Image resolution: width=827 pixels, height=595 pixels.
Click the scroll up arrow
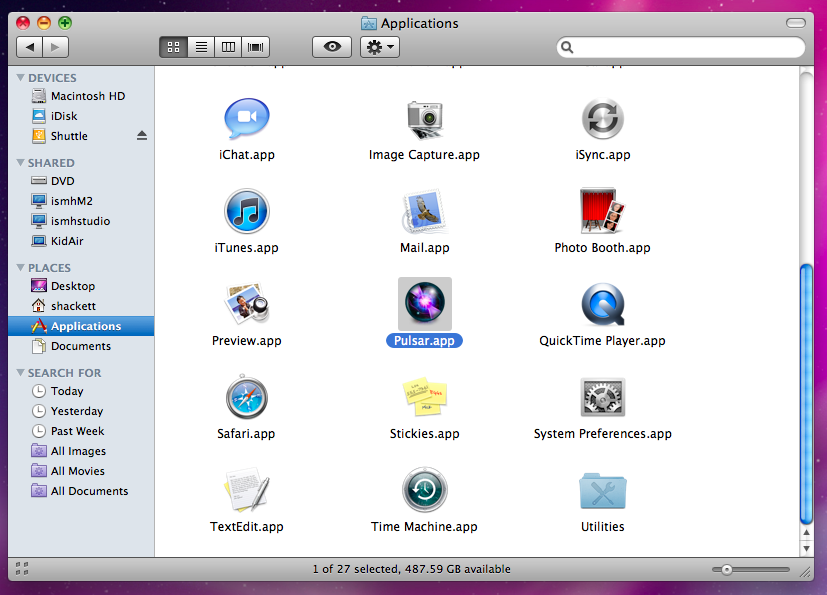[806, 533]
